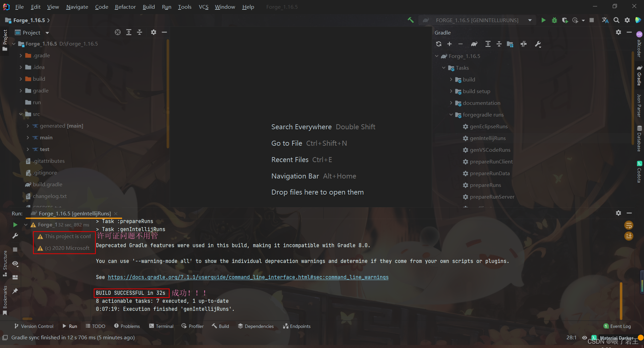This screenshot has width=644, height=348.
Task: Open the Problems tool window
Action: click(127, 326)
